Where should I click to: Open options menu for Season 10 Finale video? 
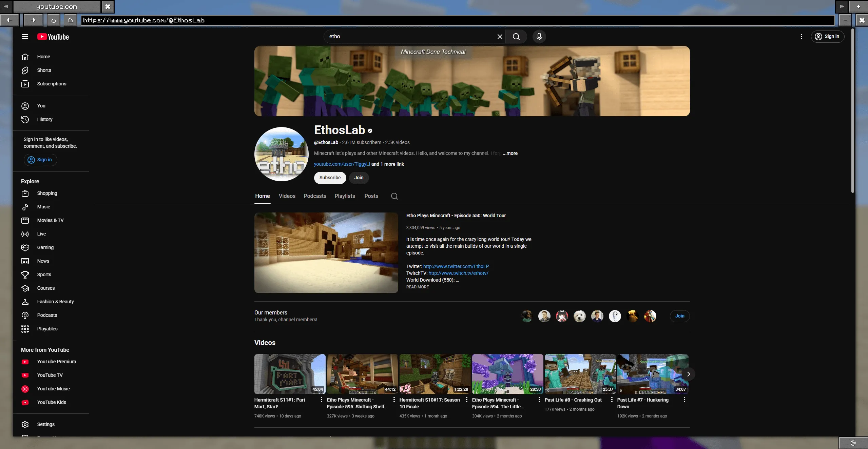466,400
